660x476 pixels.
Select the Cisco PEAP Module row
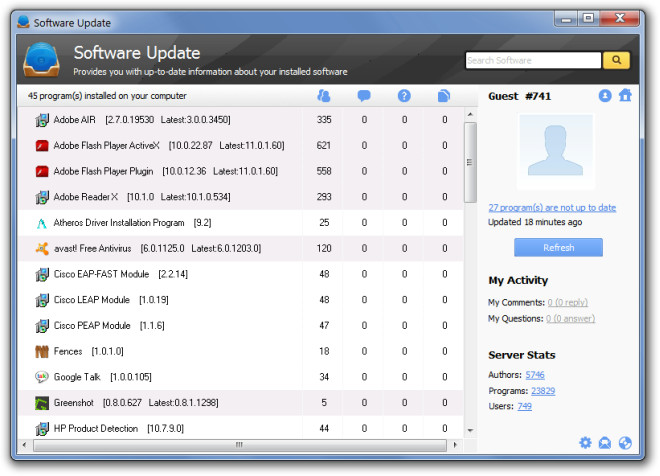pyautogui.click(x=240, y=326)
